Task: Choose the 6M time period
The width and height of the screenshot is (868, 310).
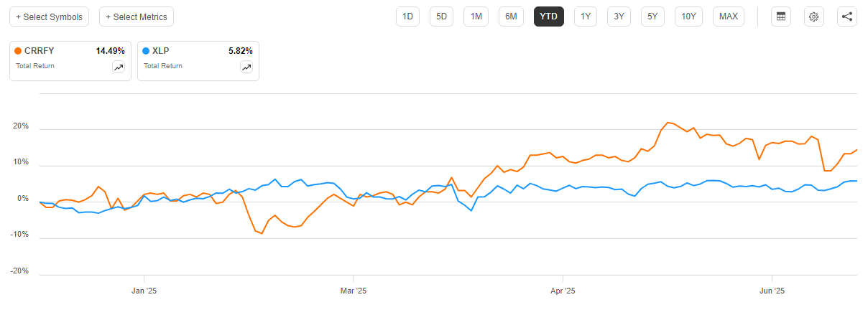Action: tap(511, 17)
